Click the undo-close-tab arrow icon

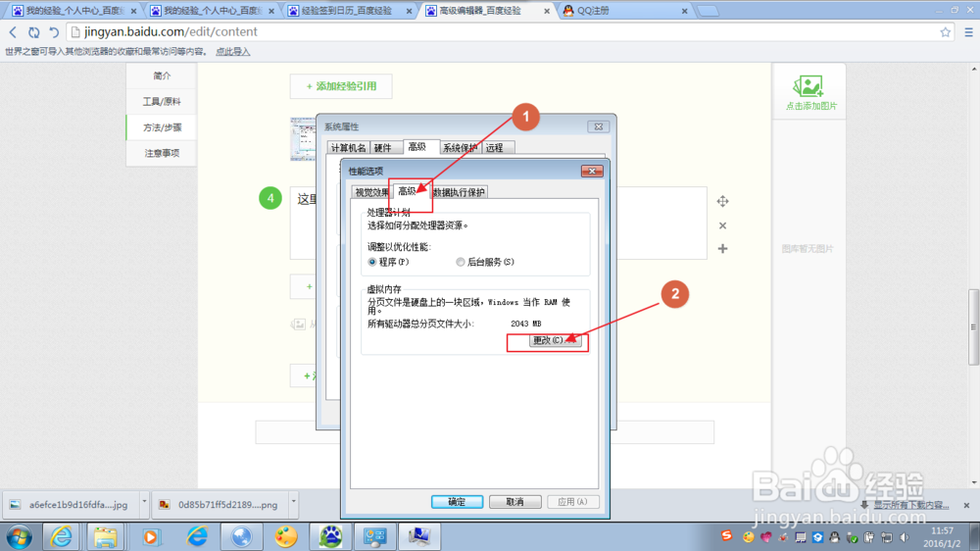click(54, 32)
